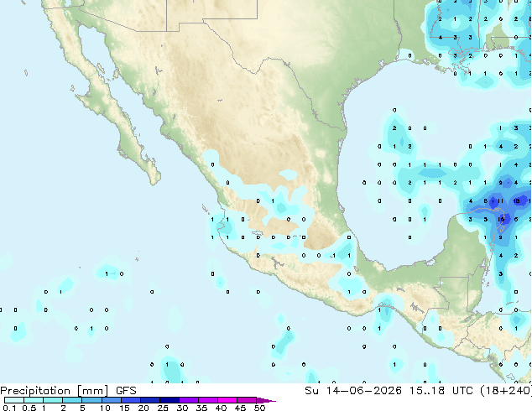The image size is (532, 411).
Task: Click the 10–15 mm legend swatch
Action: pos(112,400)
